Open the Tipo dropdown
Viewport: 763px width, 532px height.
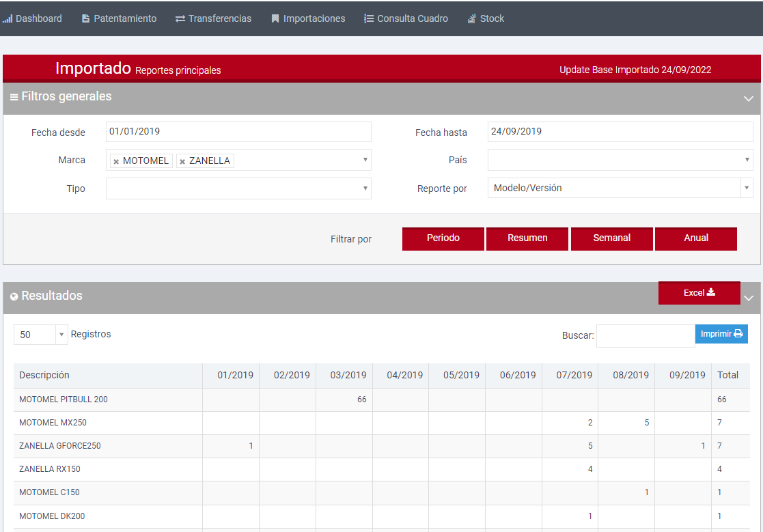pyautogui.click(x=238, y=188)
